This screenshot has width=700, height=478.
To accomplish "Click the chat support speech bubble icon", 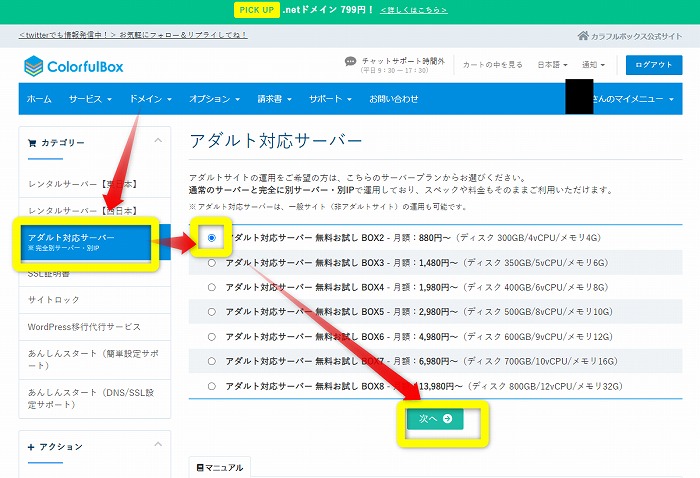I will click(x=349, y=62).
